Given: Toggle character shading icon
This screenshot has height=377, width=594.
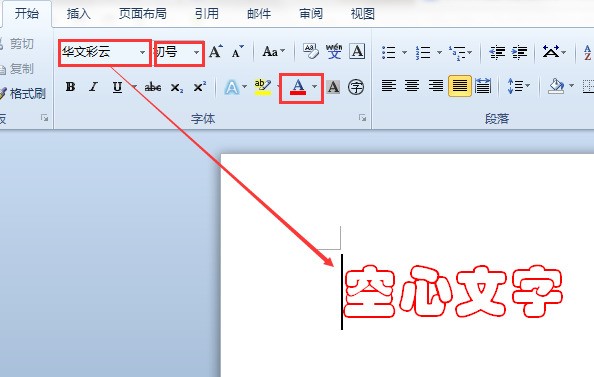Looking at the screenshot, I should 333,87.
